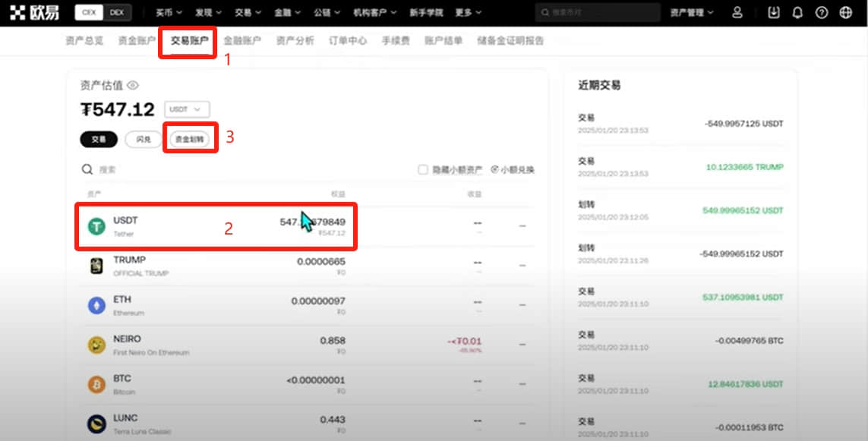
Task: Expand the 交易 top navigation menu
Action: tap(248, 12)
